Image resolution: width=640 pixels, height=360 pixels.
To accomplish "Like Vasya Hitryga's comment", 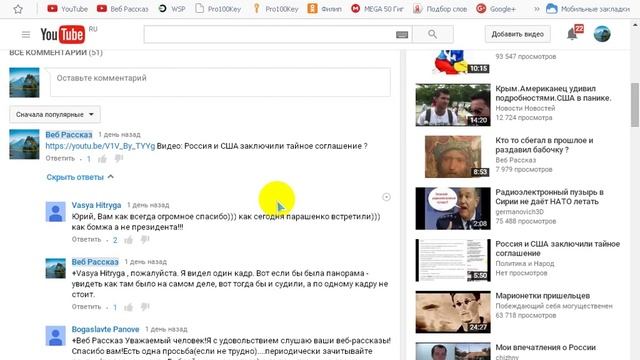I will (x=129, y=240).
